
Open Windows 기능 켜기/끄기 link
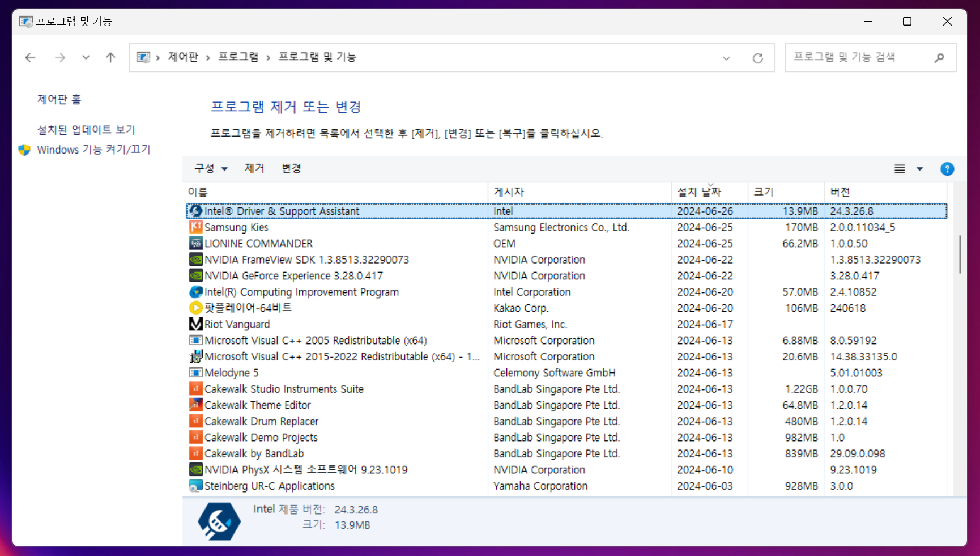[x=93, y=150]
